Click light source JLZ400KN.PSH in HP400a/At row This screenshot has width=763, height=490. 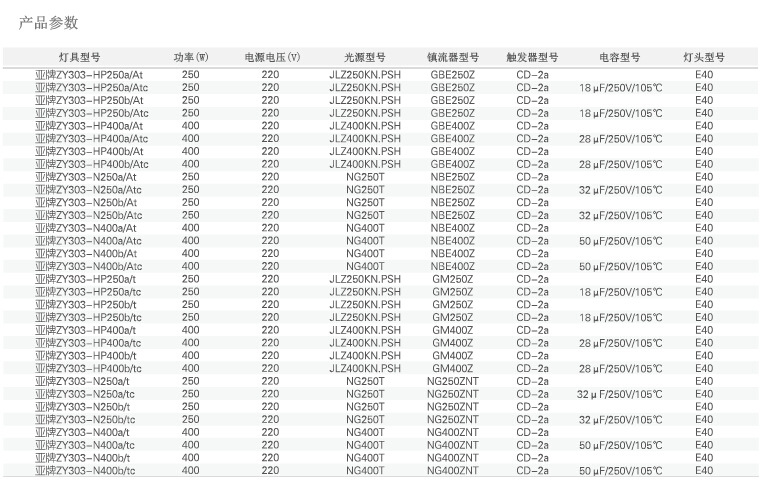365,126
